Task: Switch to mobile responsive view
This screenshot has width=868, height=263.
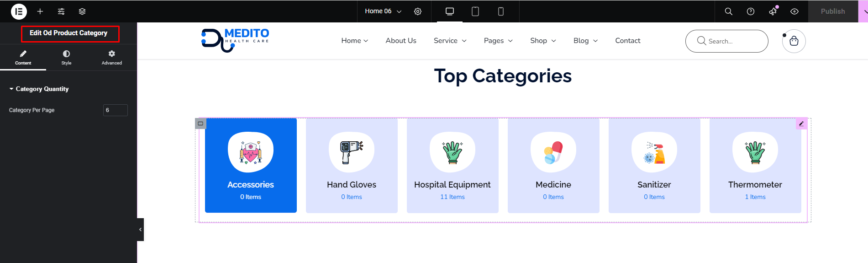Action: pos(500,11)
